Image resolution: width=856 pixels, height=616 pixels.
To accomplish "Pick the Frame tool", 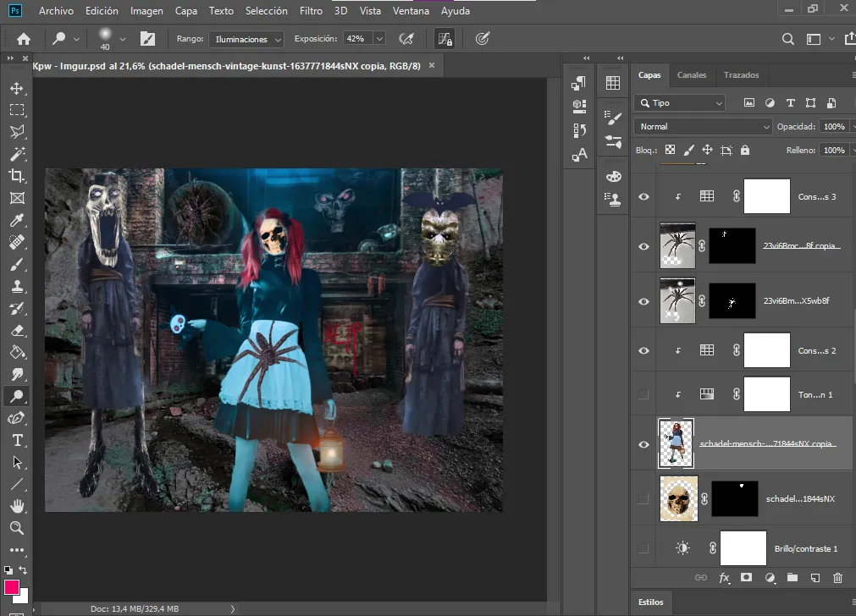I will [17, 198].
